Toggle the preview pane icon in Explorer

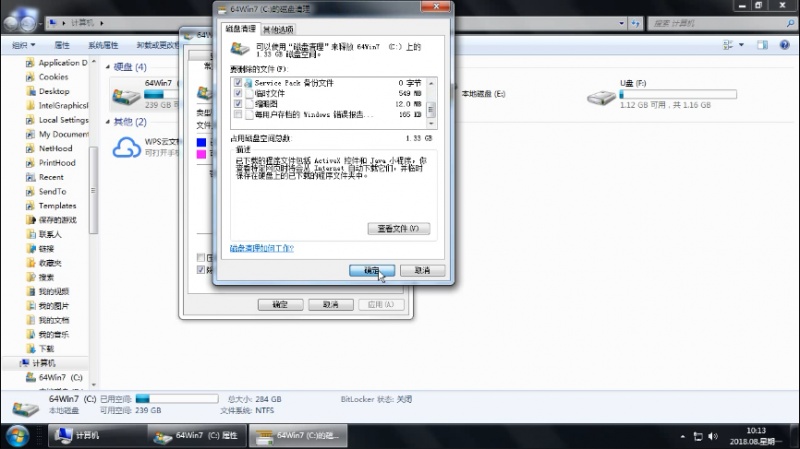pos(762,45)
